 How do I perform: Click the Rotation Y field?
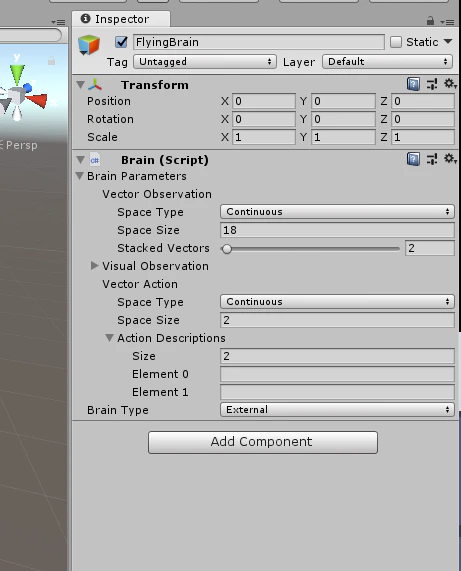(x=343, y=119)
